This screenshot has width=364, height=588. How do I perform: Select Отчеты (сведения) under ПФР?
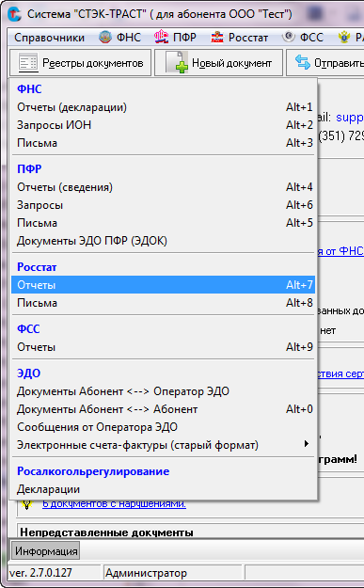(x=163, y=187)
